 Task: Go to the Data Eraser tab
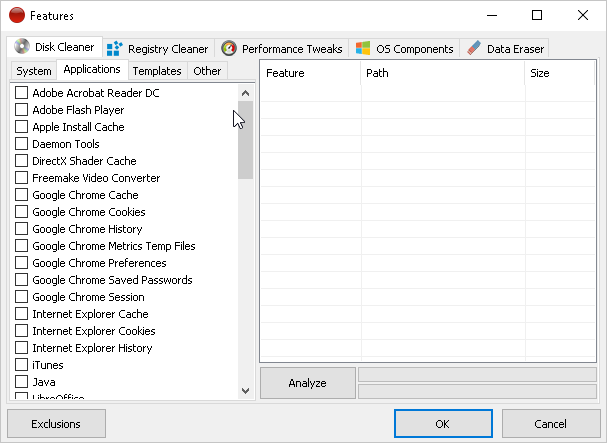[x=505, y=49]
